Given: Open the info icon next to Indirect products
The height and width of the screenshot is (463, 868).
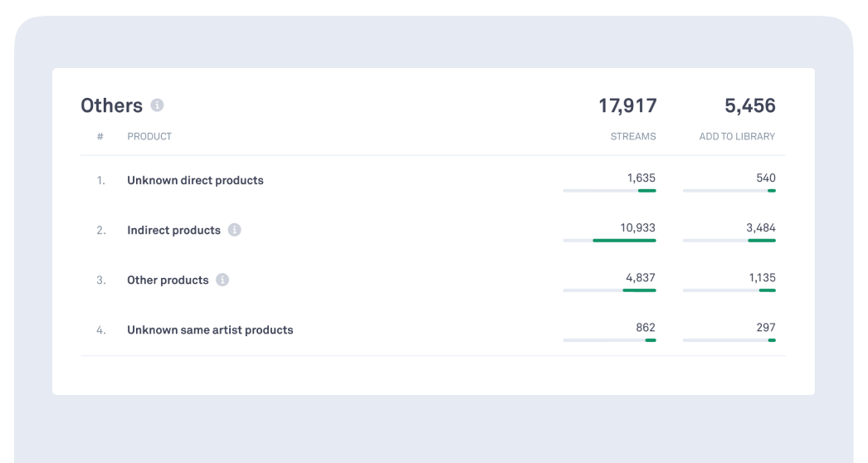Looking at the screenshot, I should 235,230.
